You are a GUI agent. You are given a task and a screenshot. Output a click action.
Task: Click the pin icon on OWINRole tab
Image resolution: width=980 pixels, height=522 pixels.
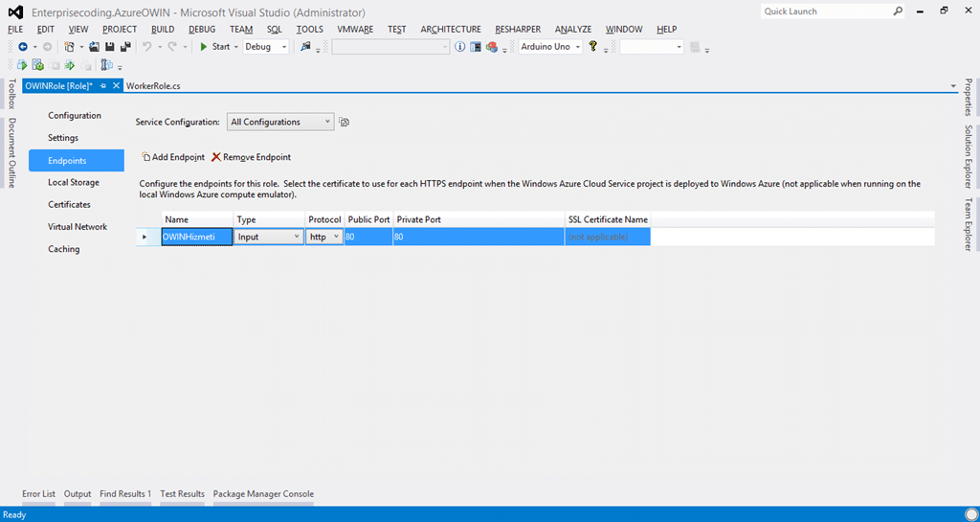pyautogui.click(x=103, y=85)
